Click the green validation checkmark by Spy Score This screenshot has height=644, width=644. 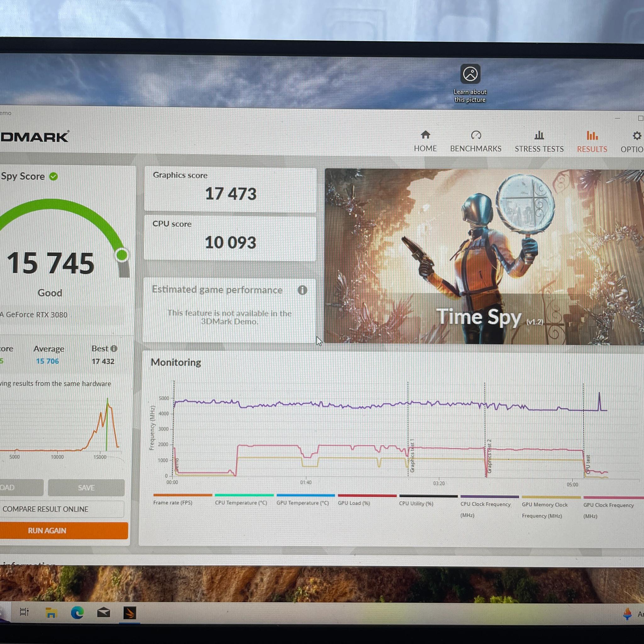pyautogui.click(x=53, y=176)
